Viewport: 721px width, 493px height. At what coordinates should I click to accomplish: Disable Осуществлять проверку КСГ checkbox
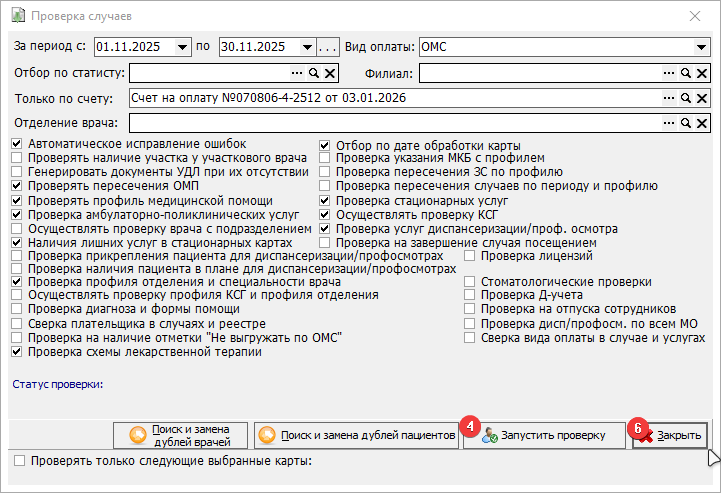pyautogui.click(x=325, y=215)
